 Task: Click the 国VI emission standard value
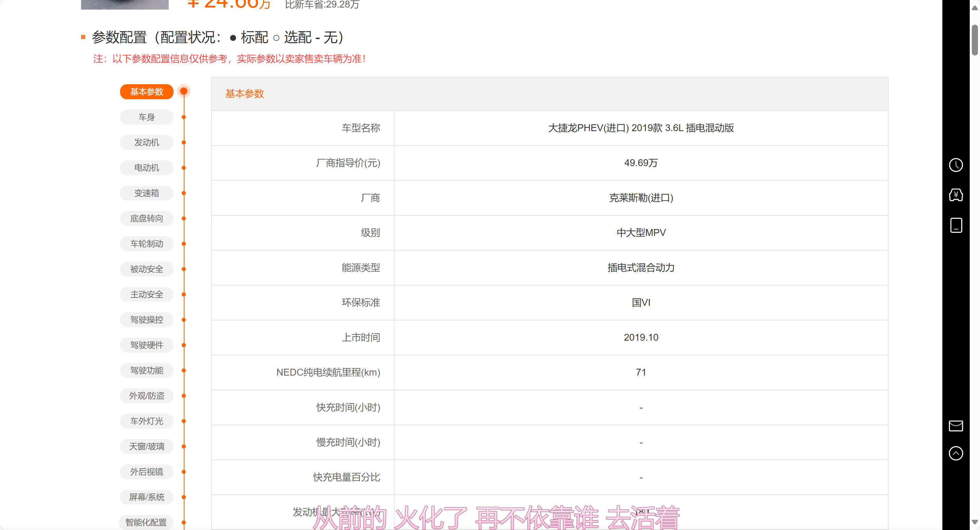tap(641, 303)
